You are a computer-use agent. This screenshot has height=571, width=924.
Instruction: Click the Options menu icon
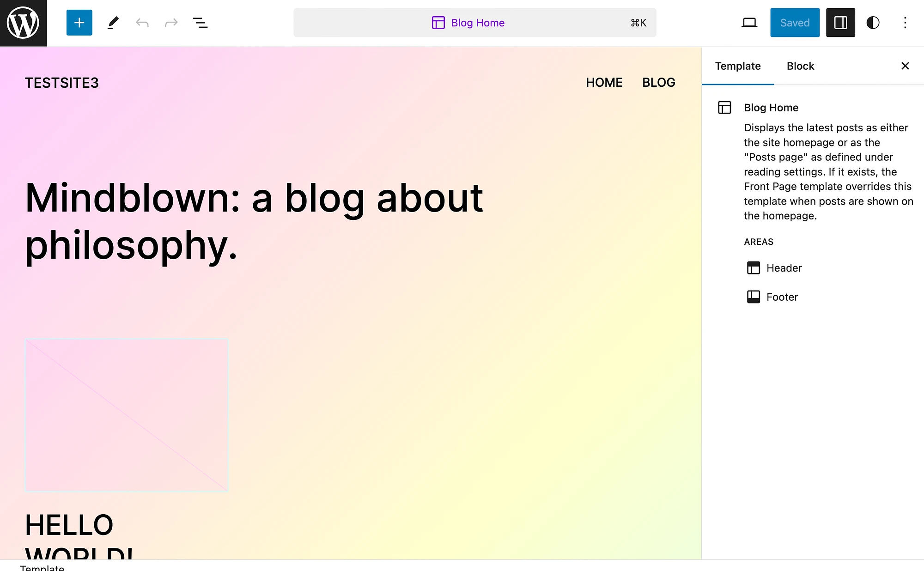coord(904,23)
